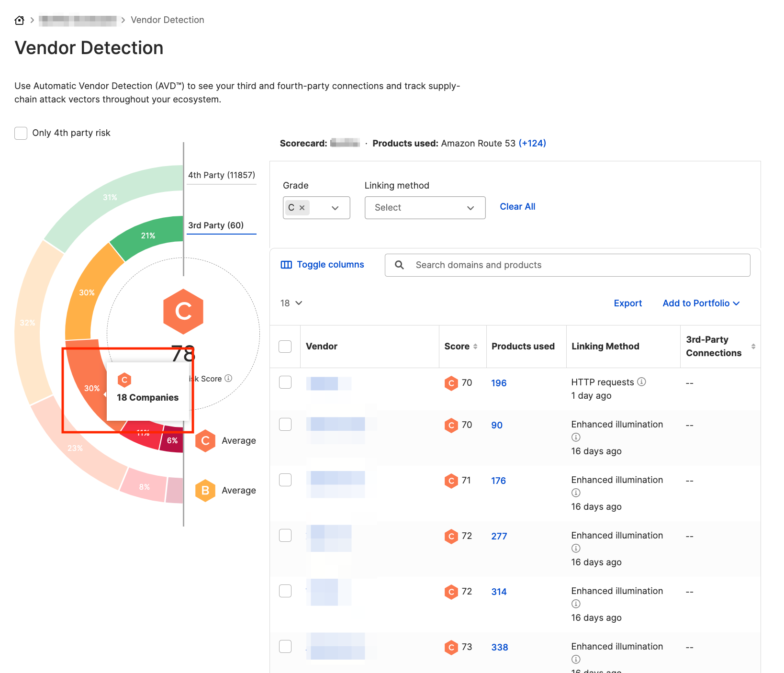Open the Linking method Select dropdown

coord(425,208)
